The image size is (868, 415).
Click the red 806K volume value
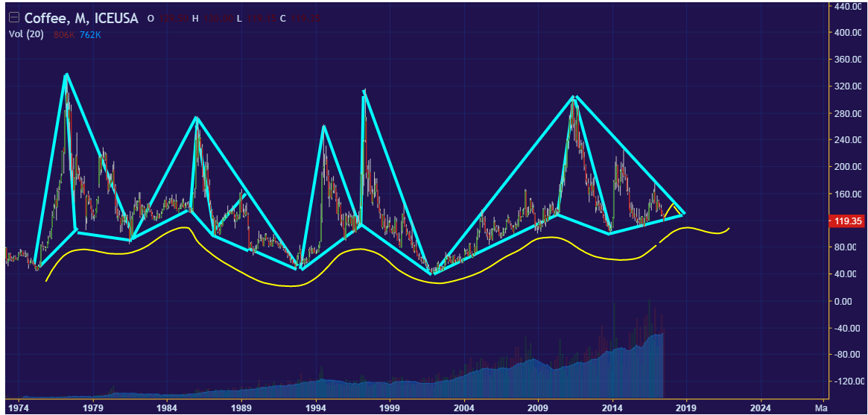click(64, 35)
